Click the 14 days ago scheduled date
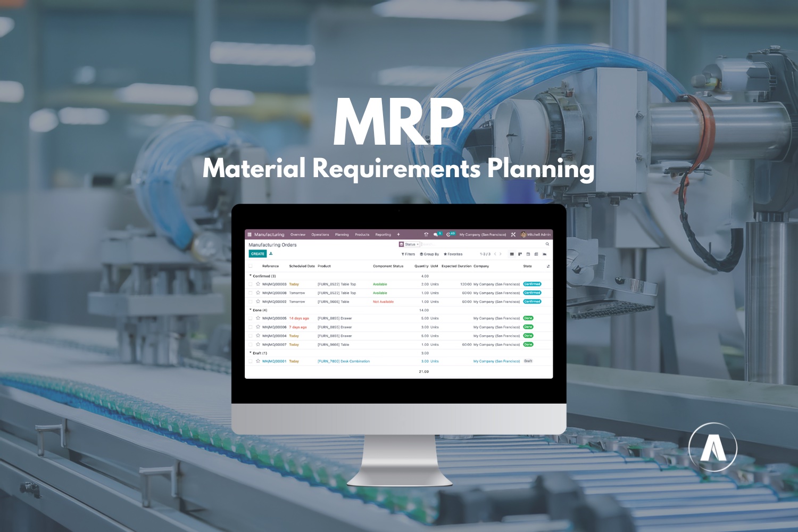 (299, 318)
